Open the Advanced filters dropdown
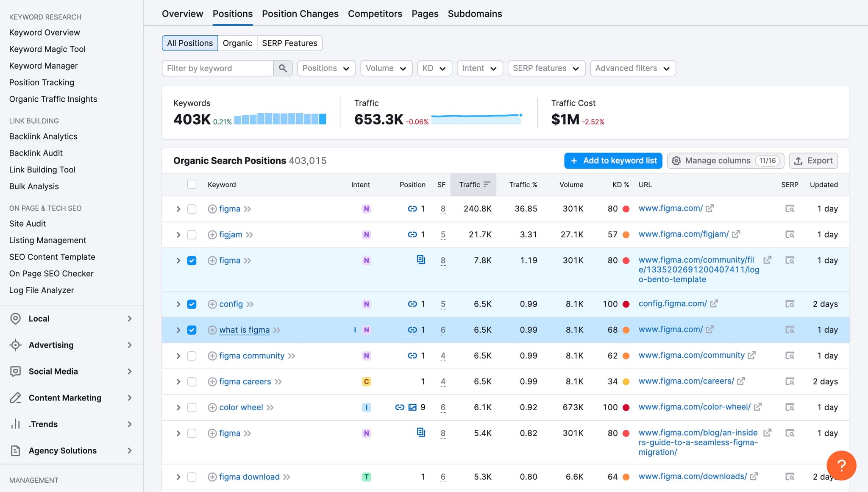 coord(632,68)
